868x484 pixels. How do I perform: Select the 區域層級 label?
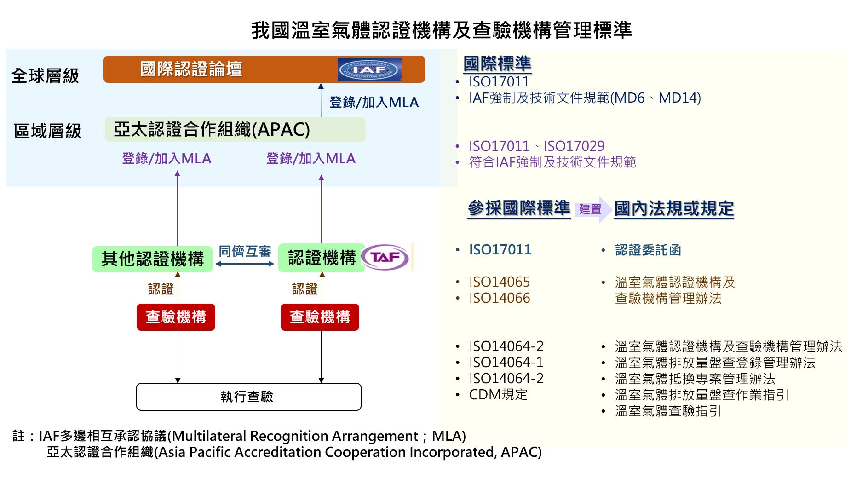pos(47,131)
